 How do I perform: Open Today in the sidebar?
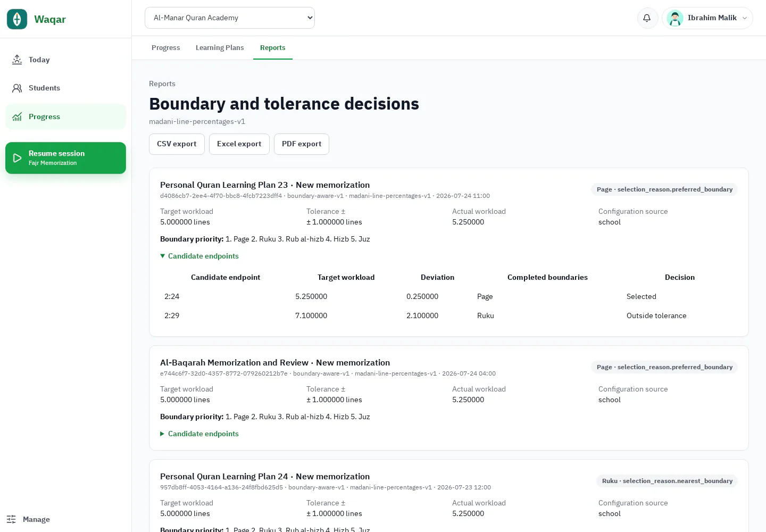click(x=65, y=60)
